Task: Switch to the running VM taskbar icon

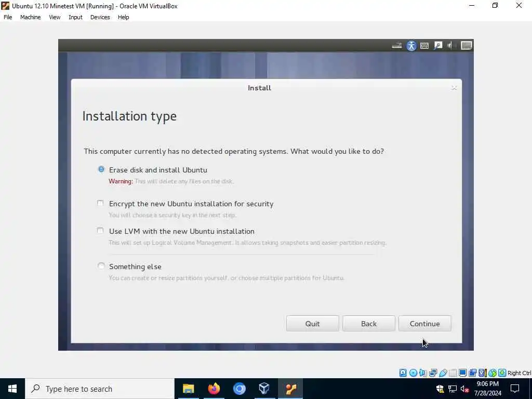Action: [290, 389]
